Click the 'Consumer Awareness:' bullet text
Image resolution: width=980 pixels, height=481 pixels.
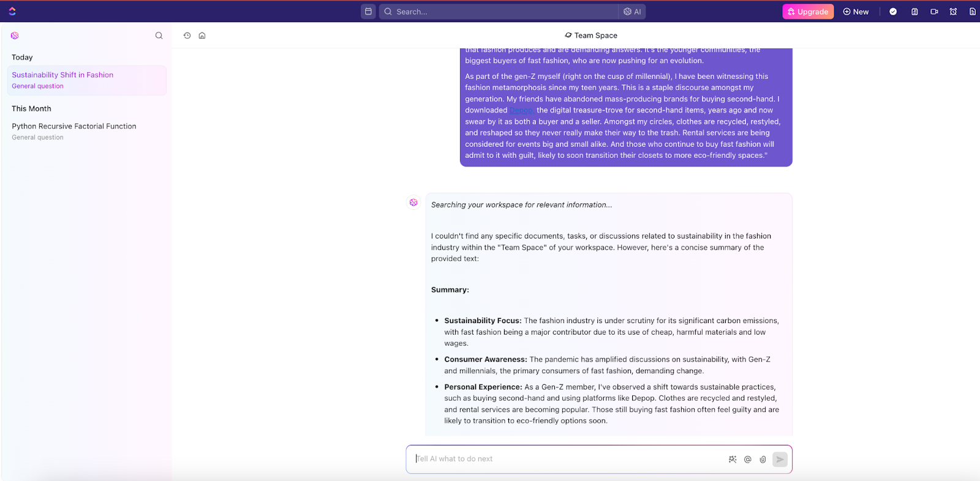pos(486,359)
